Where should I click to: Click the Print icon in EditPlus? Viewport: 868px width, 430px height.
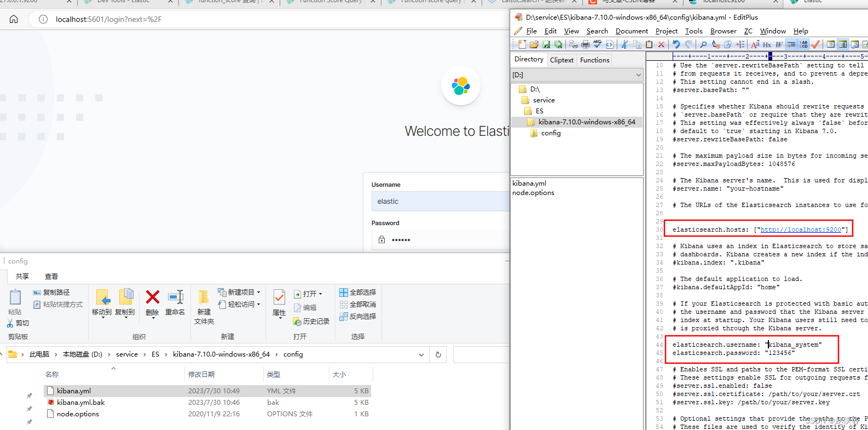[x=586, y=44]
